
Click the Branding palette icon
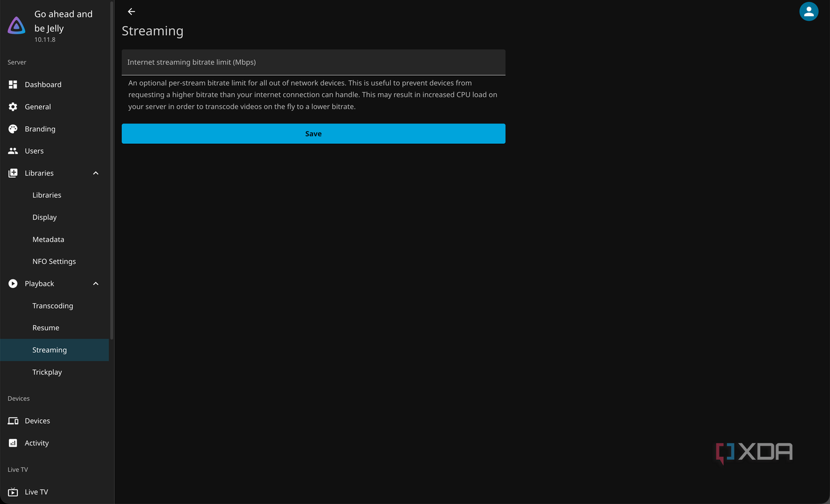[13, 128]
